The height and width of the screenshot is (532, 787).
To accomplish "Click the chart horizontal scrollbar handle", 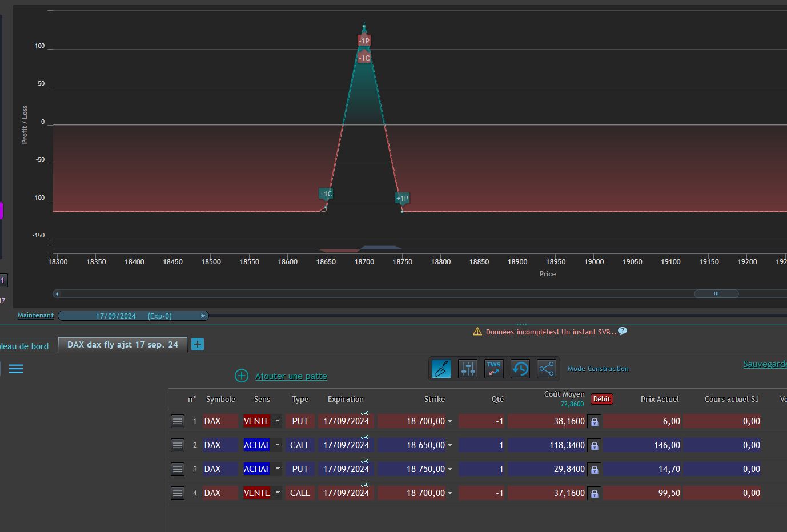I will [x=716, y=294].
